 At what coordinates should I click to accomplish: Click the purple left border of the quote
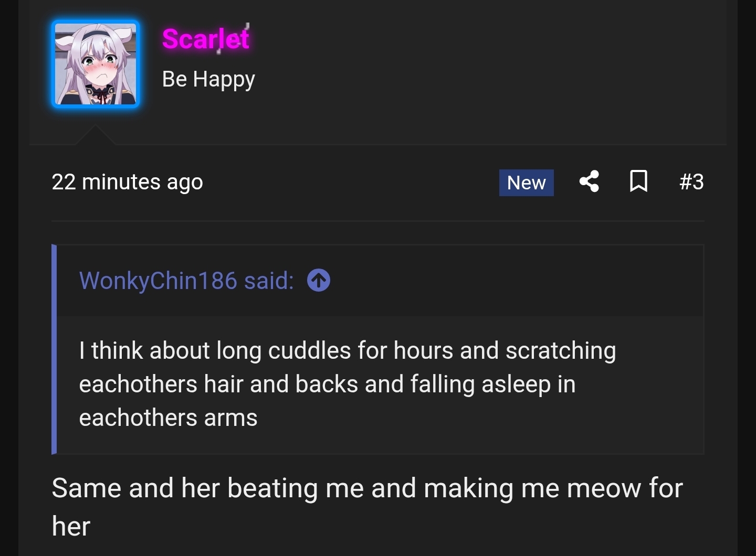tap(54, 349)
